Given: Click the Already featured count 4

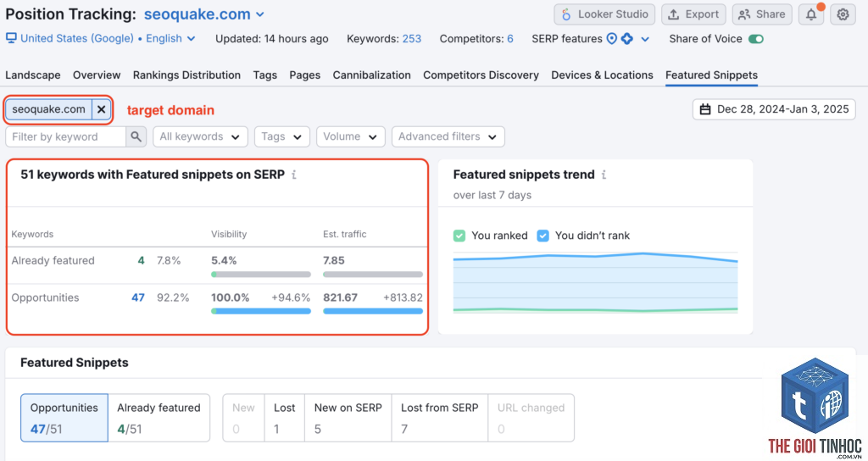Looking at the screenshot, I should click(x=142, y=260).
